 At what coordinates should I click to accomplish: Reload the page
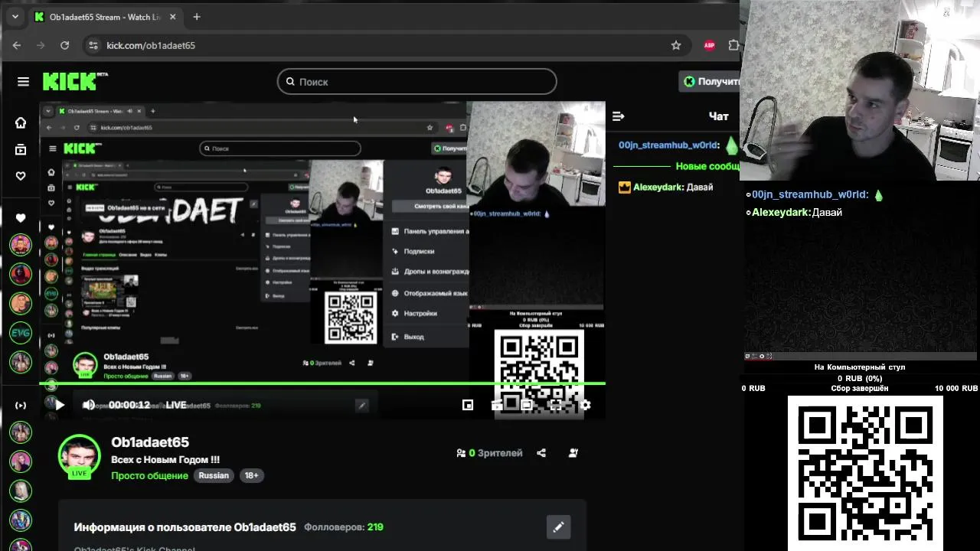(65, 45)
